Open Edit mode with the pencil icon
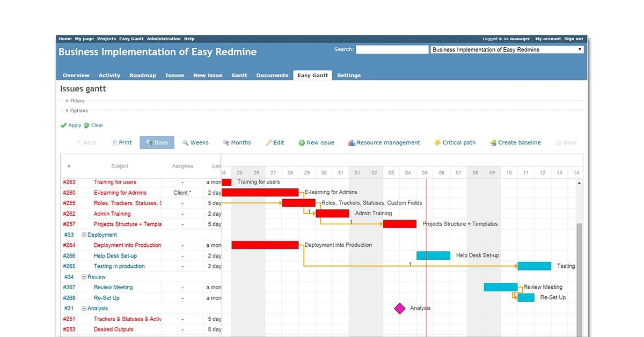 pos(275,142)
